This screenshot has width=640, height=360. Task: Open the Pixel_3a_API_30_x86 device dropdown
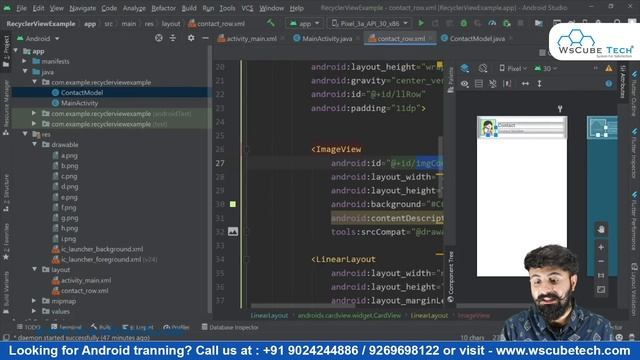coord(369,23)
